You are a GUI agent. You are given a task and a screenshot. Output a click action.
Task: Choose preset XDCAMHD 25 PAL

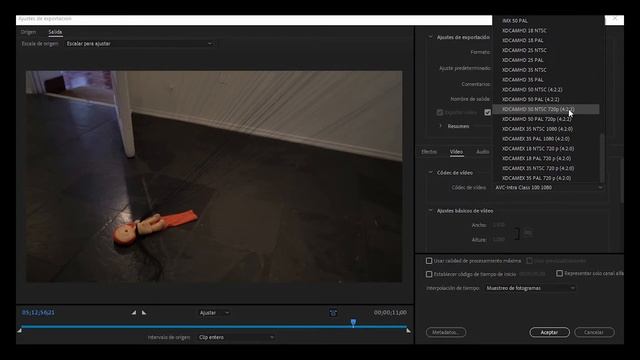tap(546, 60)
